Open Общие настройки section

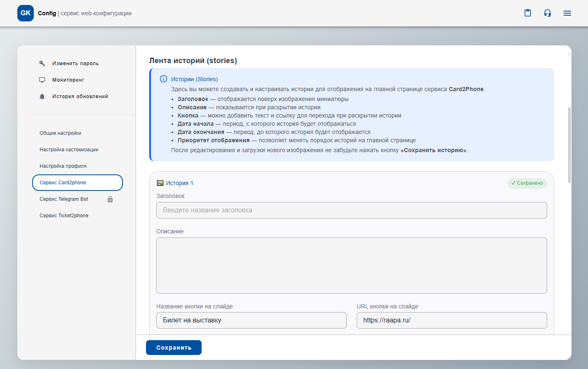pyautogui.click(x=61, y=133)
